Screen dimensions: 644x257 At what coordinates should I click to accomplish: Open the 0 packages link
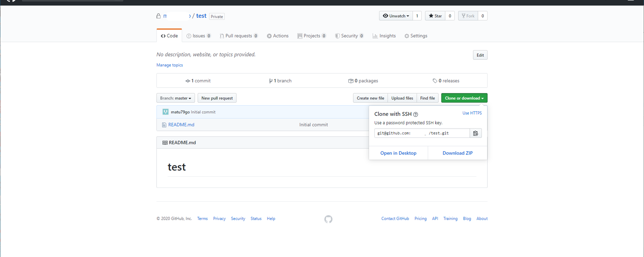pos(363,81)
